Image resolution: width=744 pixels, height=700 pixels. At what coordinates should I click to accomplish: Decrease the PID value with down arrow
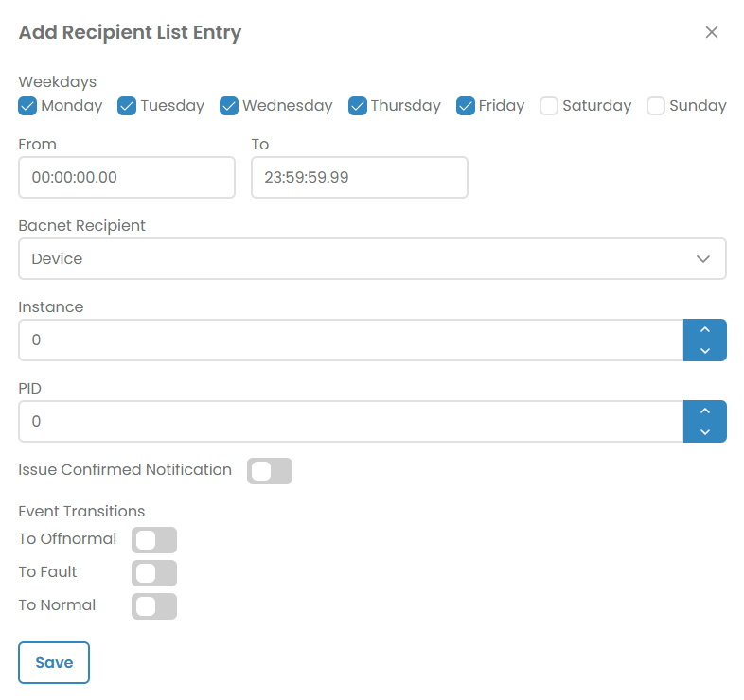click(x=704, y=432)
